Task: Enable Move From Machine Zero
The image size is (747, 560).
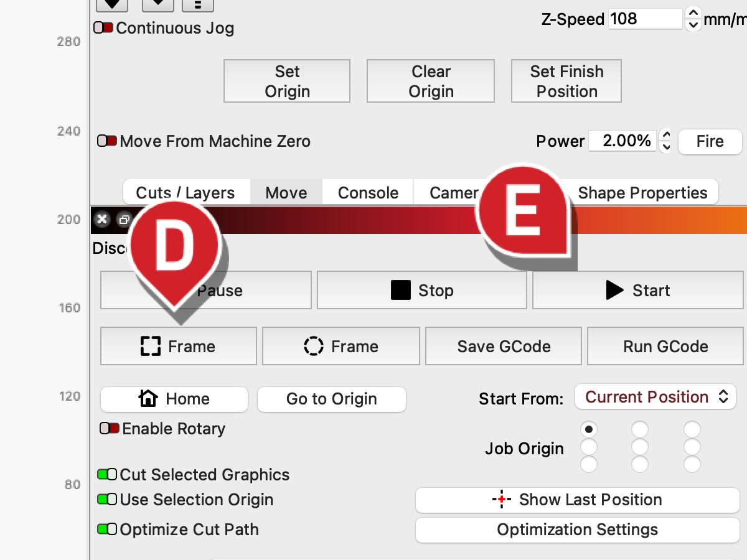Action: coord(107,141)
